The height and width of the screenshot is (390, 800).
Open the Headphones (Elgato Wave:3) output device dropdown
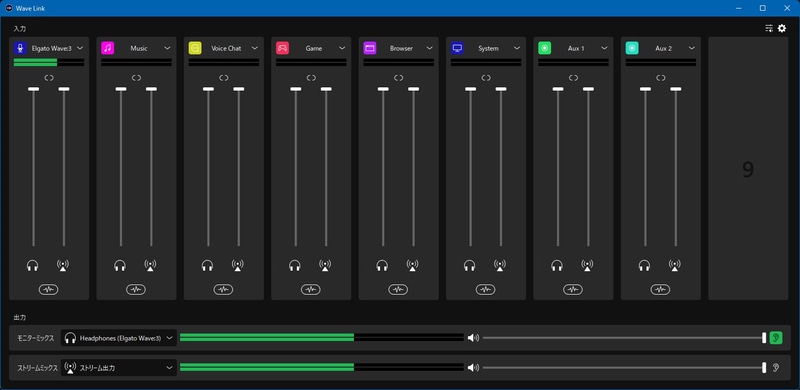pyautogui.click(x=119, y=338)
